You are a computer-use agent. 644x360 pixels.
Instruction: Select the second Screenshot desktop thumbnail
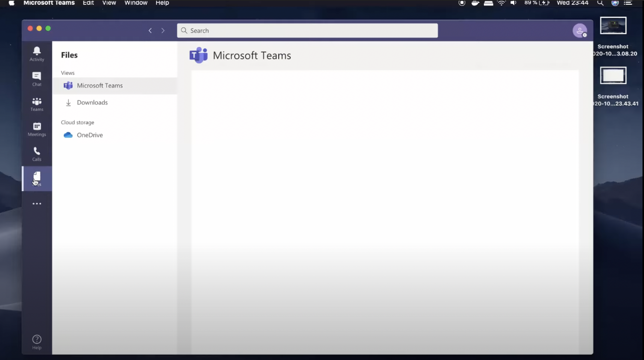tap(613, 76)
